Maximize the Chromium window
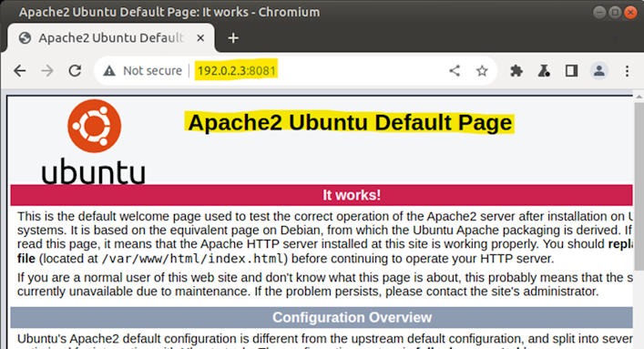The height and width of the screenshot is (349, 644). [615, 13]
